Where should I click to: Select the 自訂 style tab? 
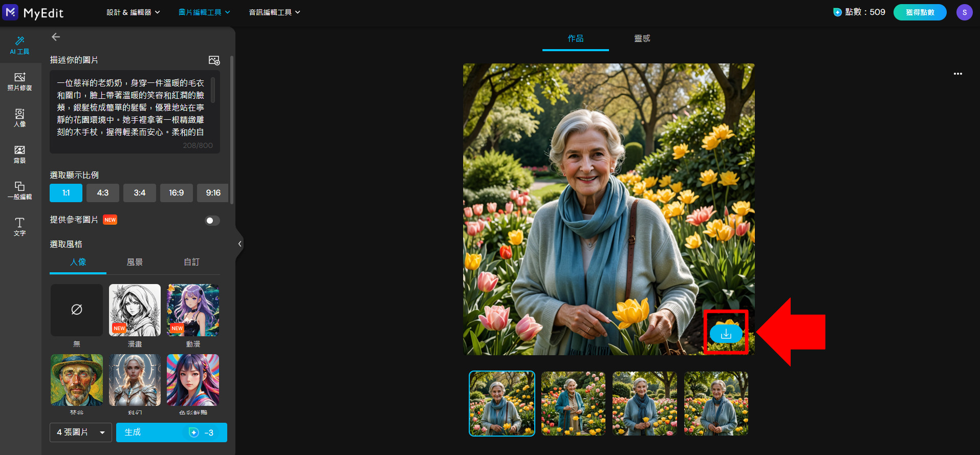pos(191,263)
